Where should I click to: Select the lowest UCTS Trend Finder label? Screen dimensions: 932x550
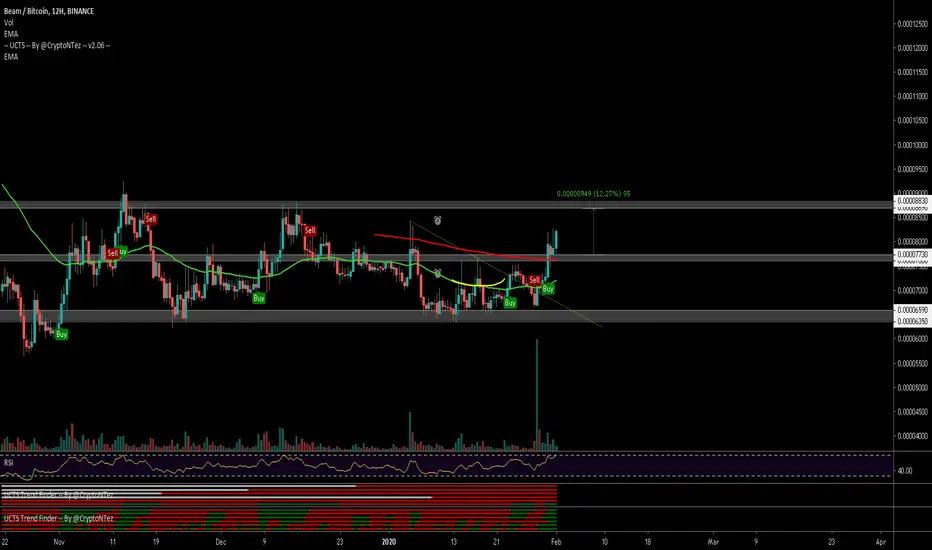click(58, 518)
